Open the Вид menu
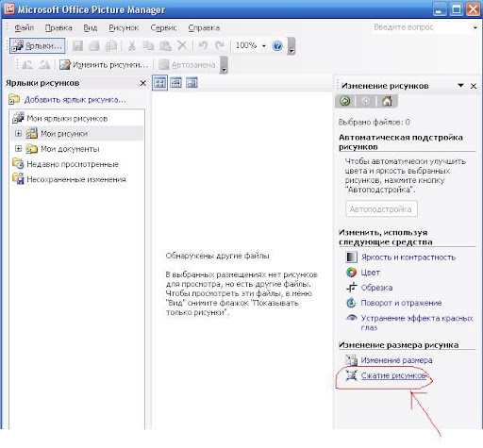Screen dimensions: 483x448 [91, 28]
